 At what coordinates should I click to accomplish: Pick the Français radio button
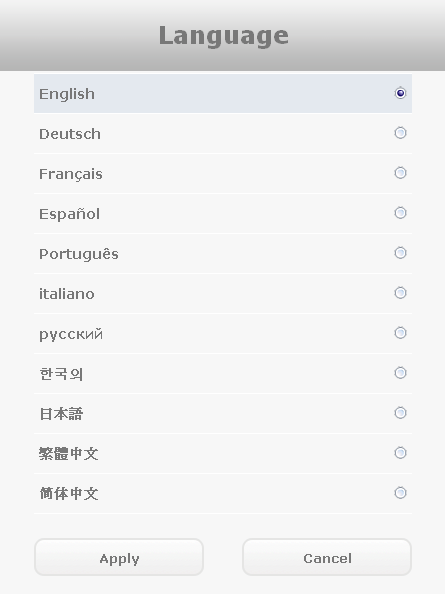(400, 173)
